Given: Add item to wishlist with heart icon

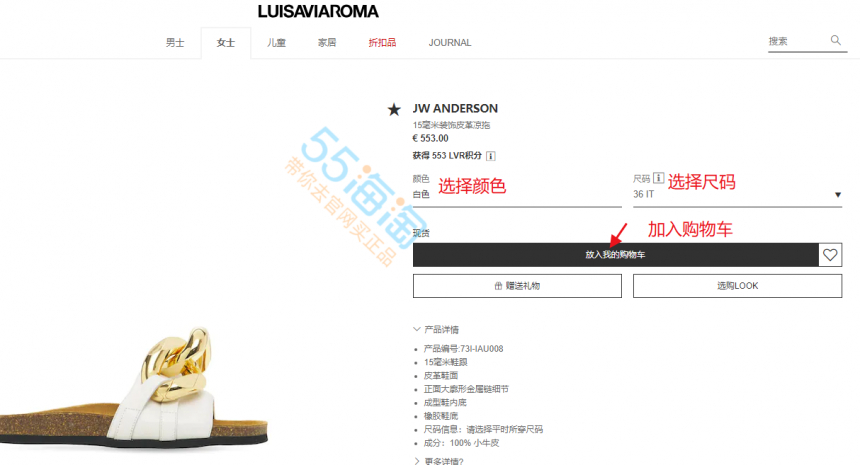Looking at the screenshot, I should coord(830,255).
